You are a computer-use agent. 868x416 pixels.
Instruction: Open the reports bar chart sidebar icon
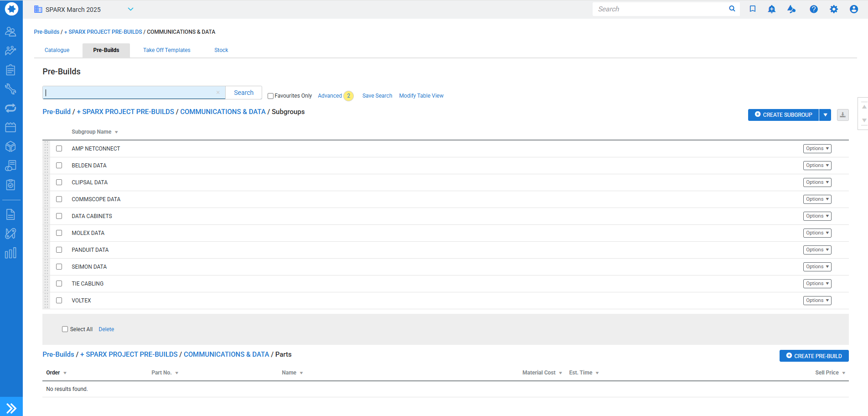10,253
